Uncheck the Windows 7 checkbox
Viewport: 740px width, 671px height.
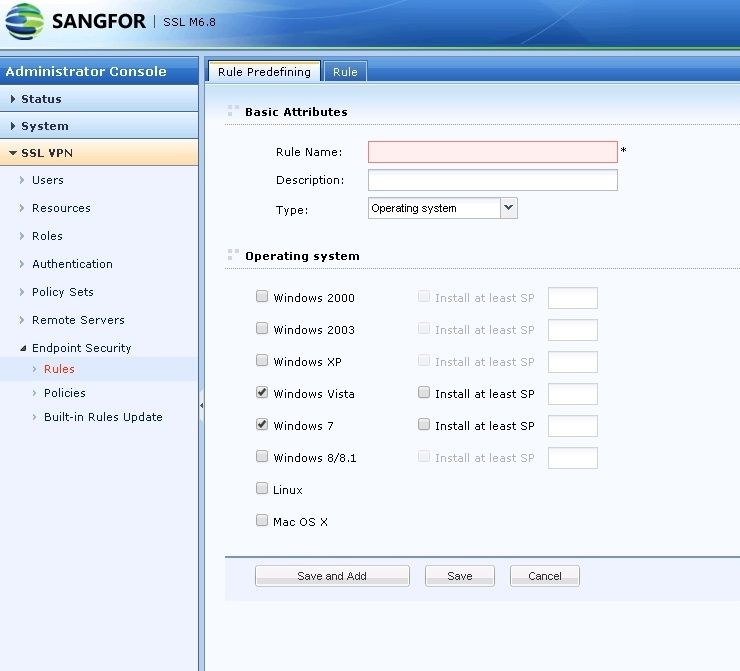click(262, 425)
